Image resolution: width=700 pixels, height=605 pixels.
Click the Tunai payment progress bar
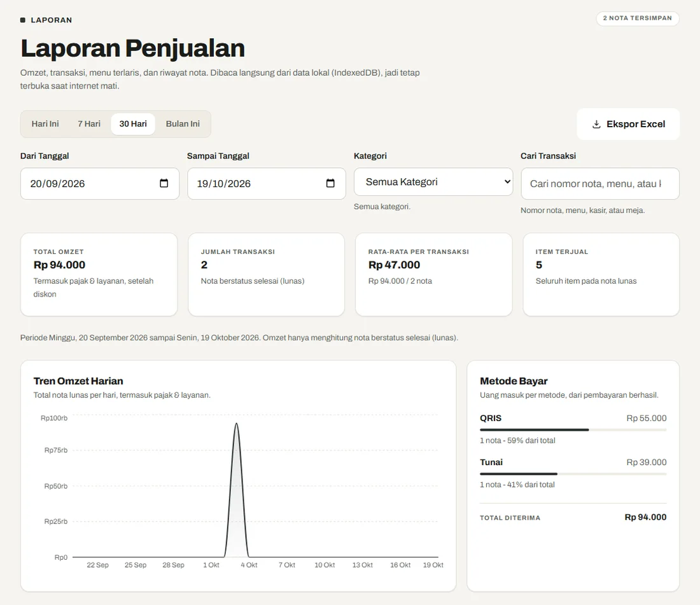(573, 474)
